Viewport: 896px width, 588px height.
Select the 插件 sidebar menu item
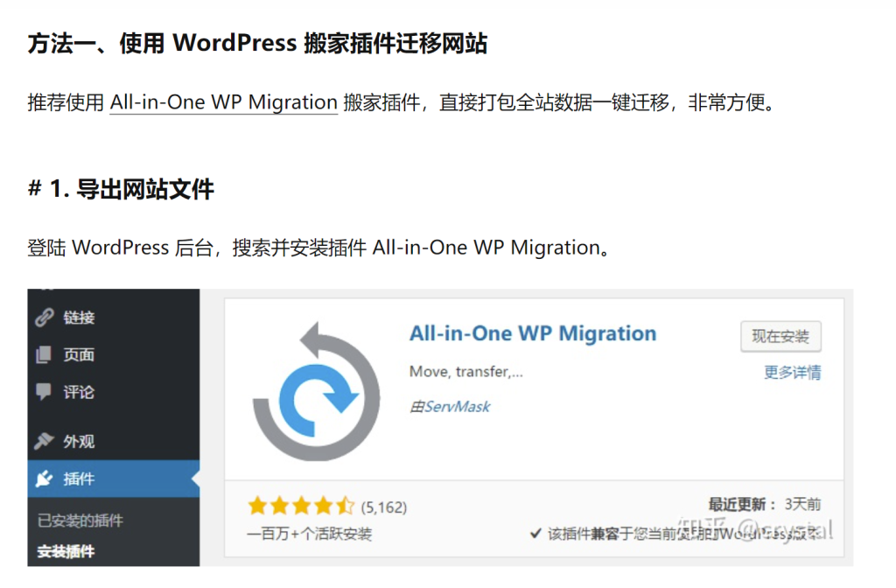click(114, 479)
